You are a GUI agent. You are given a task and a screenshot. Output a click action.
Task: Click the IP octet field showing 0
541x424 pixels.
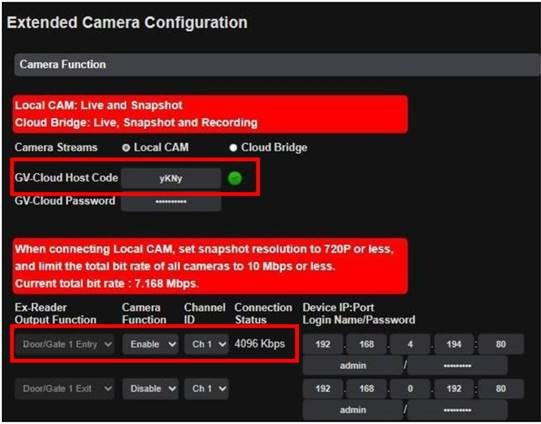click(x=410, y=388)
